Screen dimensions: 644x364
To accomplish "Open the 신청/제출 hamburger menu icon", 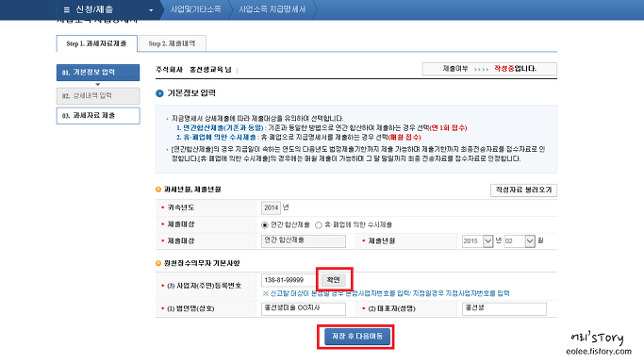I will tap(67, 9).
